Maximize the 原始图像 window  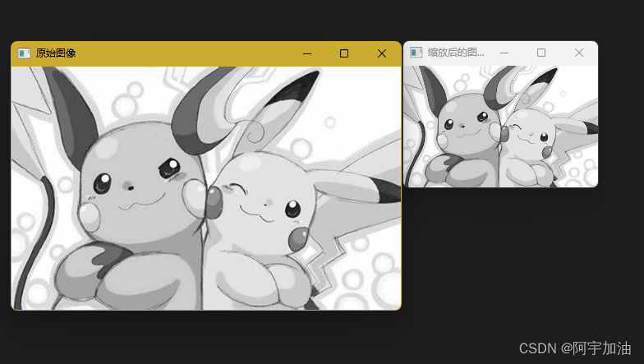[344, 53]
